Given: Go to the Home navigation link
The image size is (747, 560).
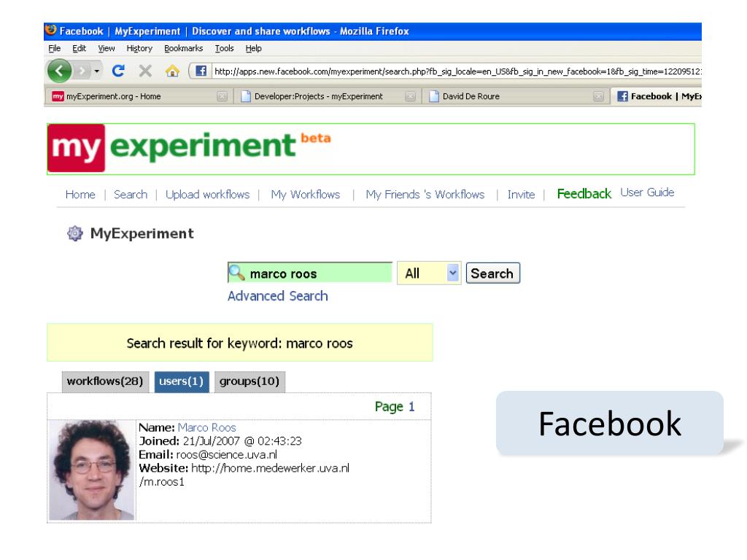Looking at the screenshot, I should click(80, 194).
